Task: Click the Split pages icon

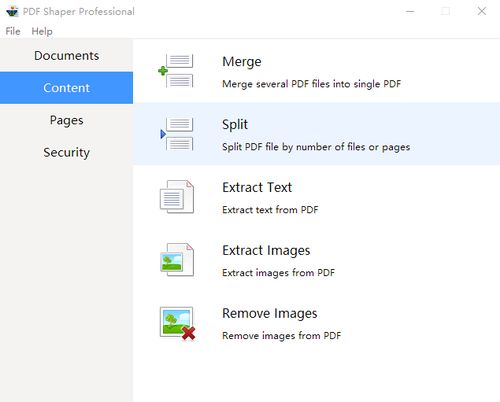Action: (x=177, y=134)
